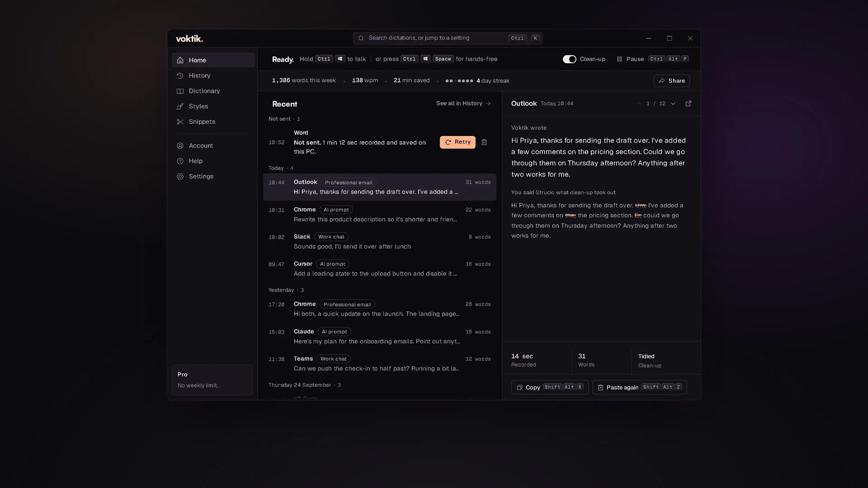
Task: Delete the unsent Word dictation with trash icon
Action: tap(484, 142)
